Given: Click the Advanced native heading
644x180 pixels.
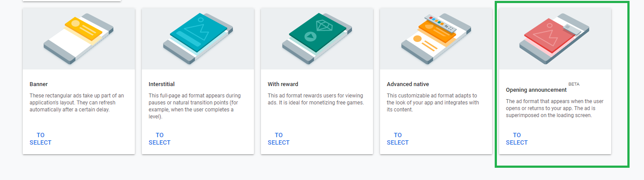Looking at the screenshot, I should coord(408,84).
